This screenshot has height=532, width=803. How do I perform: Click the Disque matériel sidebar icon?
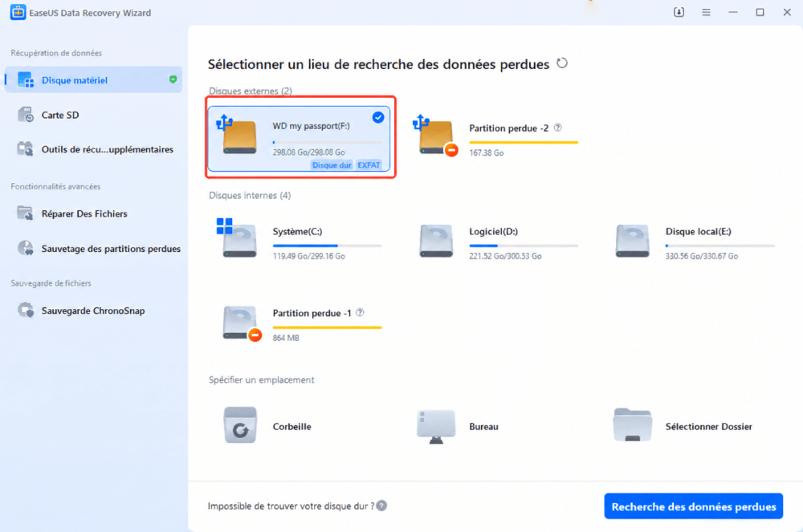click(x=25, y=79)
